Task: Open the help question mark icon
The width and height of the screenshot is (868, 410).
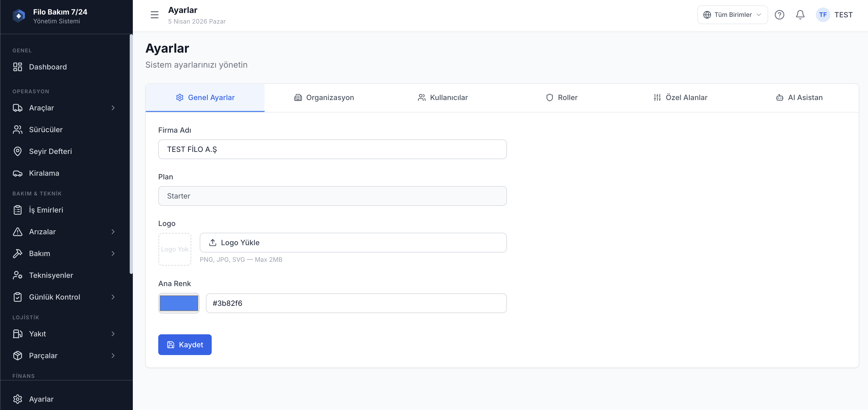Action: pos(779,15)
